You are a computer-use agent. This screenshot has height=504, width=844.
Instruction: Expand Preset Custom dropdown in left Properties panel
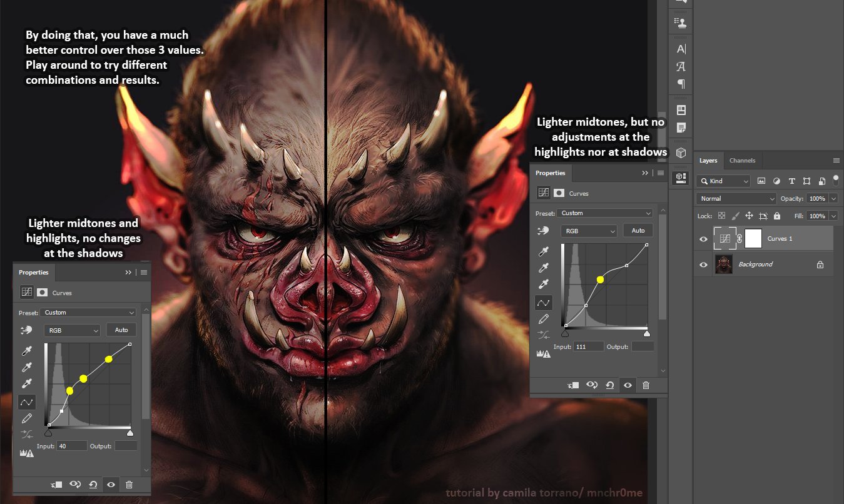tap(89, 313)
